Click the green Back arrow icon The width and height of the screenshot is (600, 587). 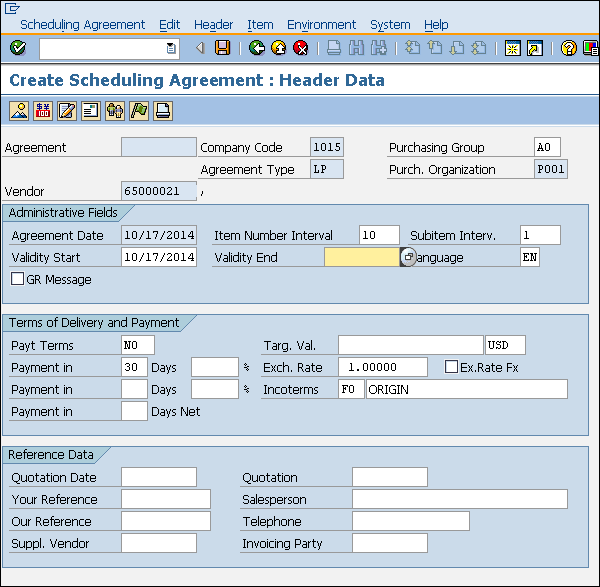(x=257, y=48)
